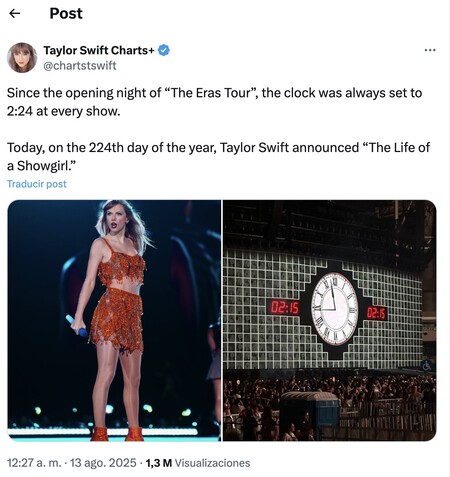450x477 pixels.
Task: Click the Post header title
Action: pos(66,13)
